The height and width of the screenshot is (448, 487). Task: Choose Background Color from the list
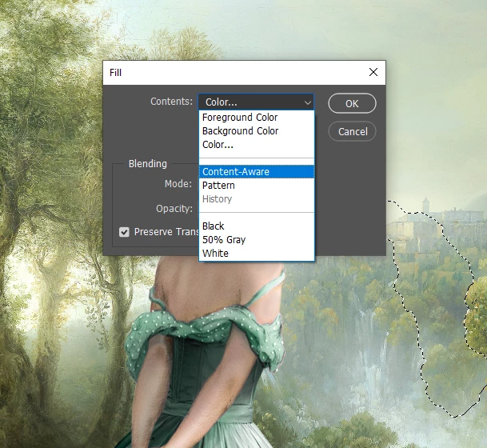point(256,131)
